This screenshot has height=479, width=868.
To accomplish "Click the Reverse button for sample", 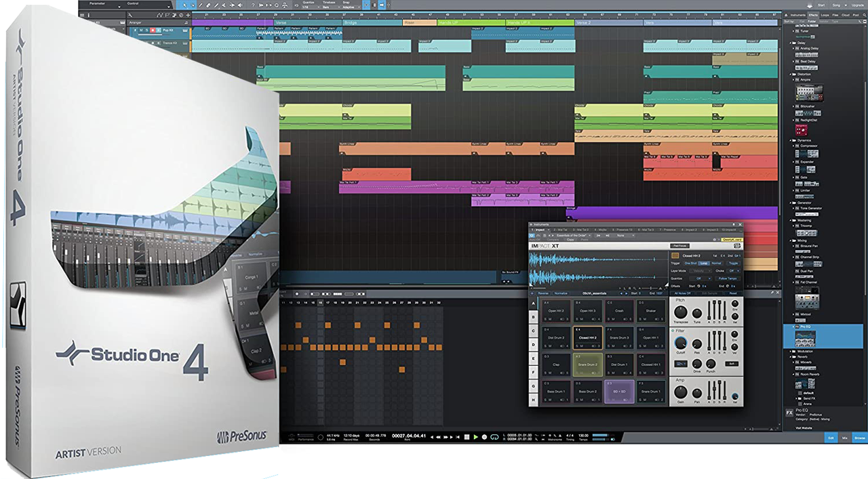I will pos(542,293).
